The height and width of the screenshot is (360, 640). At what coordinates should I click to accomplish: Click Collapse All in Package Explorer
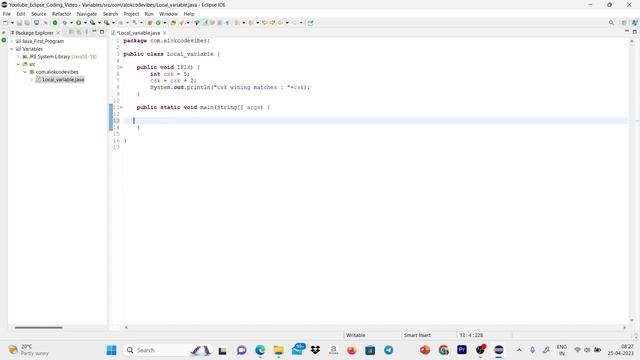click(71, 32)
